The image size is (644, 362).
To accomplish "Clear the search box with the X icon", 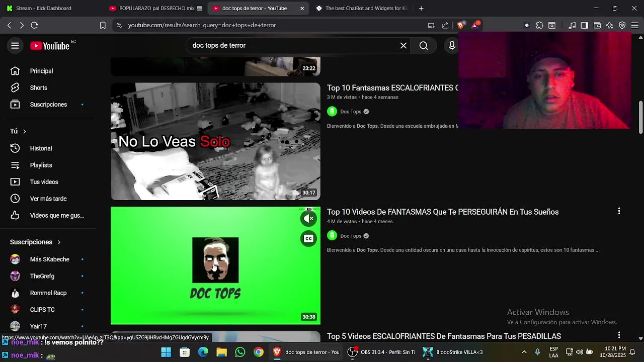I will click(404, 46).
